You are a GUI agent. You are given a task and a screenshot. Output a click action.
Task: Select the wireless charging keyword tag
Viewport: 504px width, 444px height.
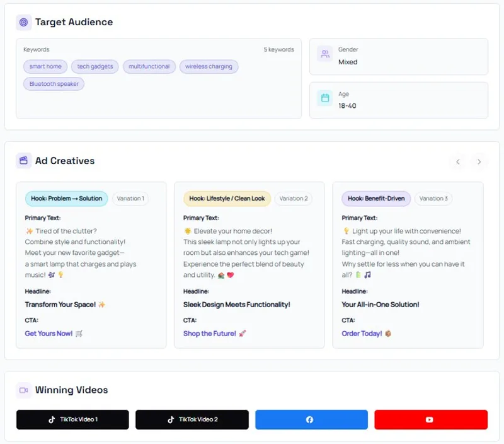click(209, 67)
